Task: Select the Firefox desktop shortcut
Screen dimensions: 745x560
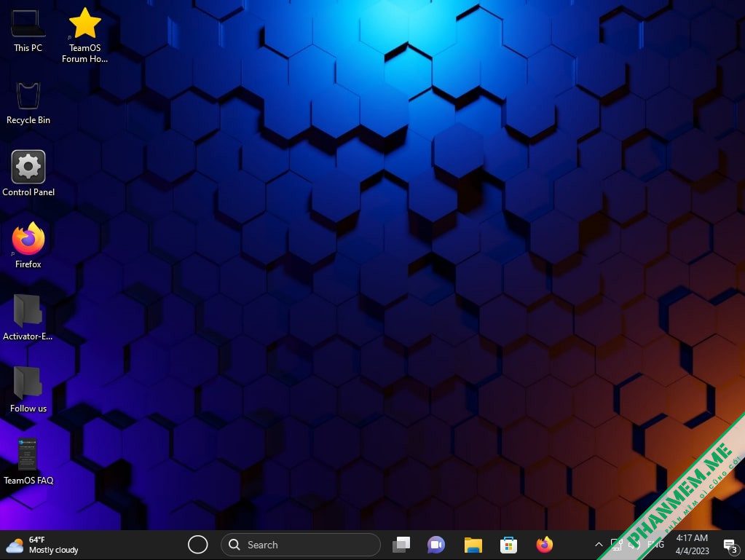Action: tap(28, 245)
